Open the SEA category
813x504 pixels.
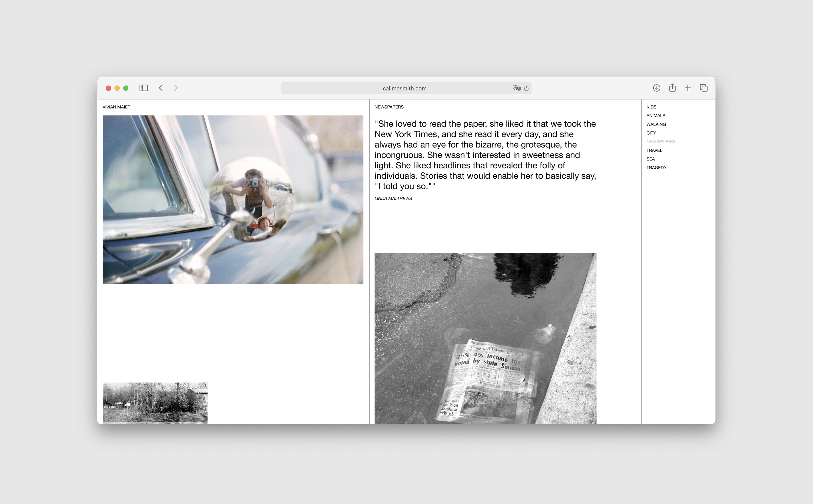(x=650, y=159)
